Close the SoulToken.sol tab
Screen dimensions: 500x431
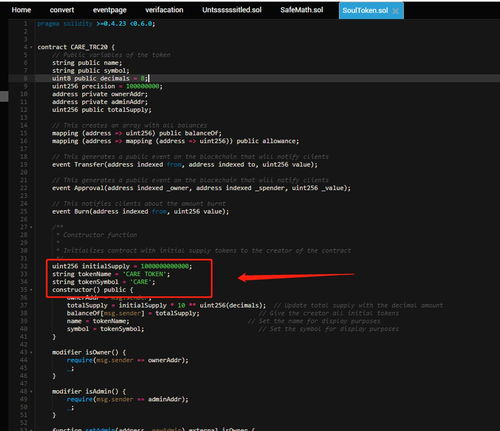pos(395,11)
